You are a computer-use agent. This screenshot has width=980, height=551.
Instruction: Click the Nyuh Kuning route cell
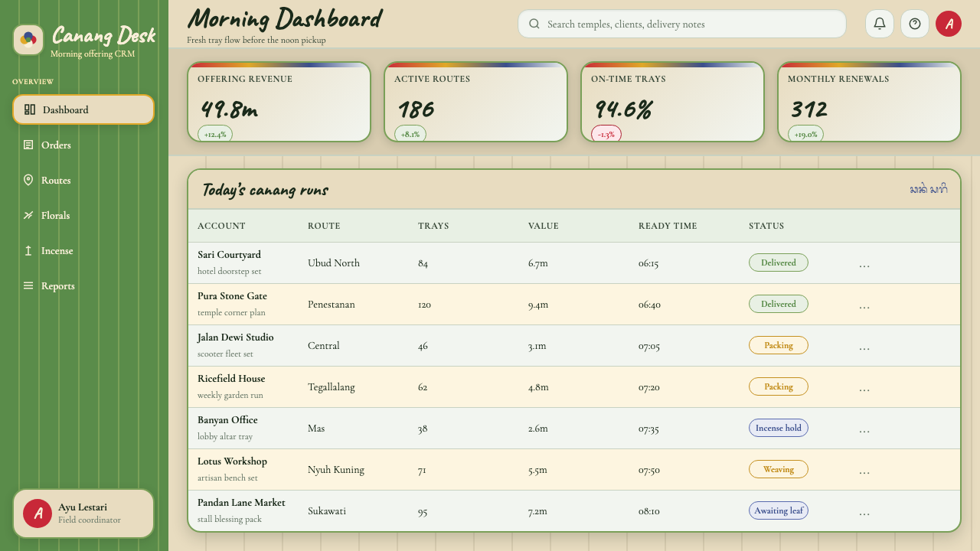[336, 470]
